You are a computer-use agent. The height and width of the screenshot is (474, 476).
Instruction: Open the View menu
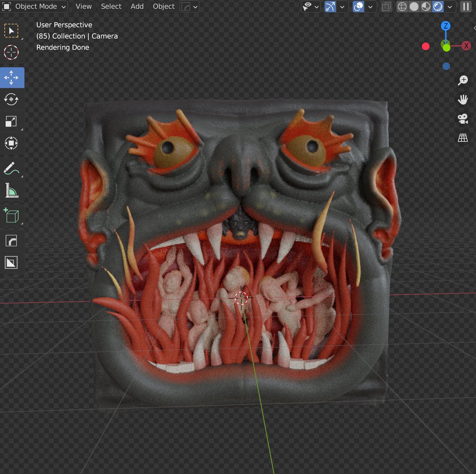[x=83, y=7]
